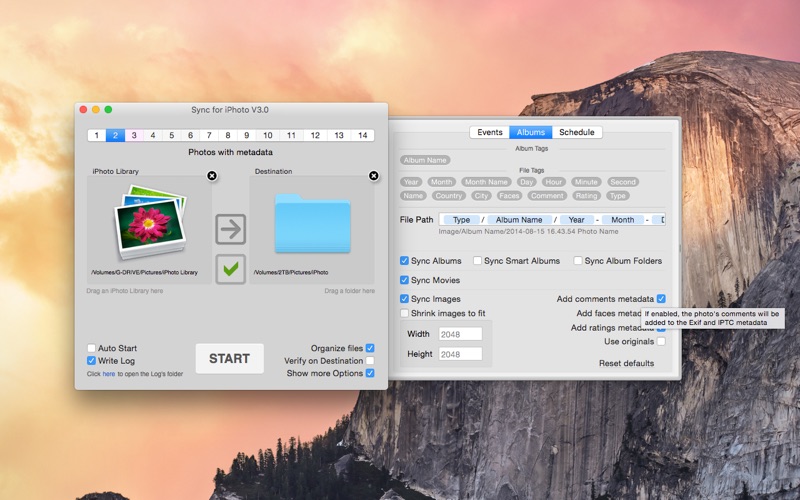Click the Album Name token in File Path
The height and width of the screenshot is (500, 800).
(x=519, y=220)
